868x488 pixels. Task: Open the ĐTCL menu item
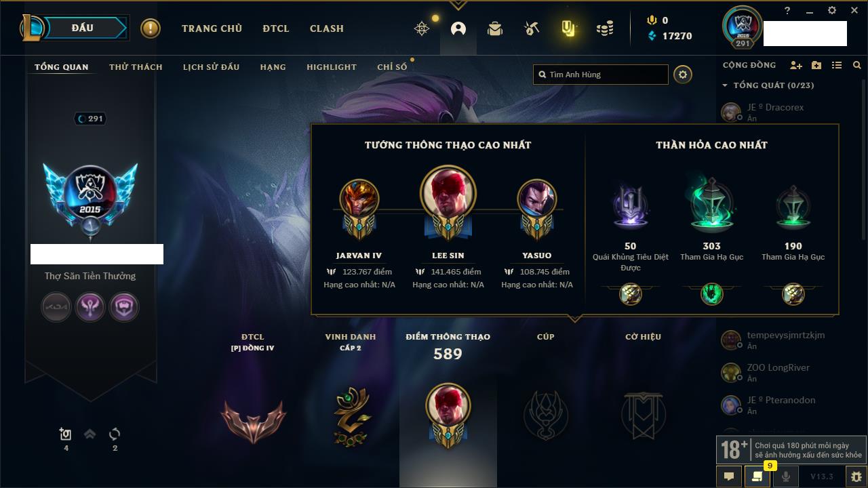point(276,28)
